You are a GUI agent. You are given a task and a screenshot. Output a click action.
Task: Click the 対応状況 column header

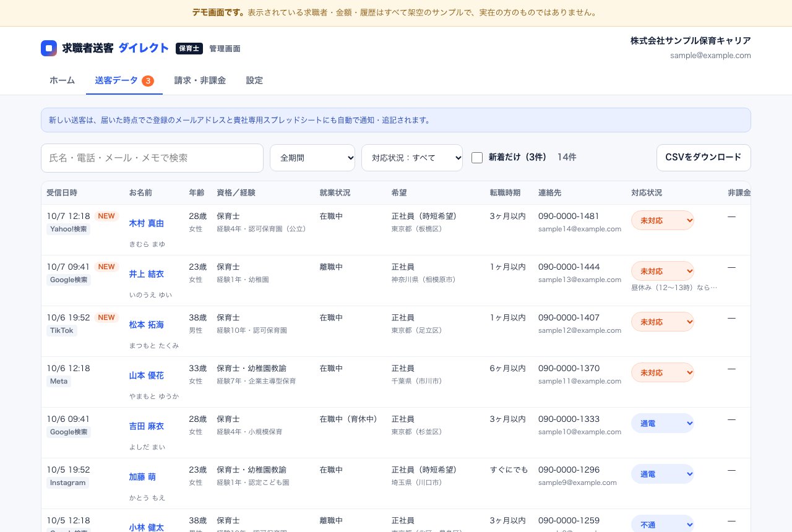(x=647, y=193)
